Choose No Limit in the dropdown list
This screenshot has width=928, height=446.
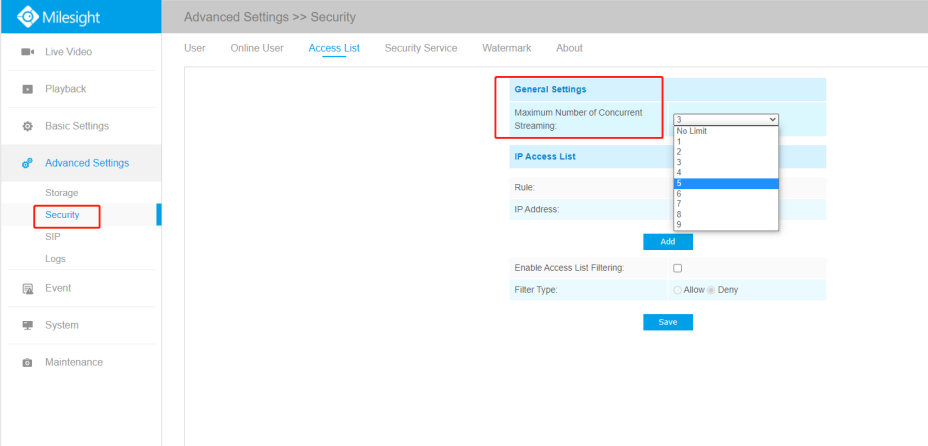[726, 131]
